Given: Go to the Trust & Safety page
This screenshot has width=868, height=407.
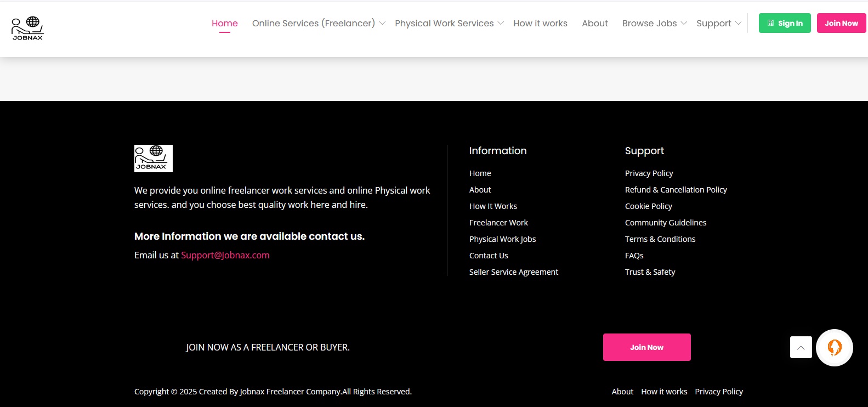Looking at the screenshot, I should coord(650,272).
